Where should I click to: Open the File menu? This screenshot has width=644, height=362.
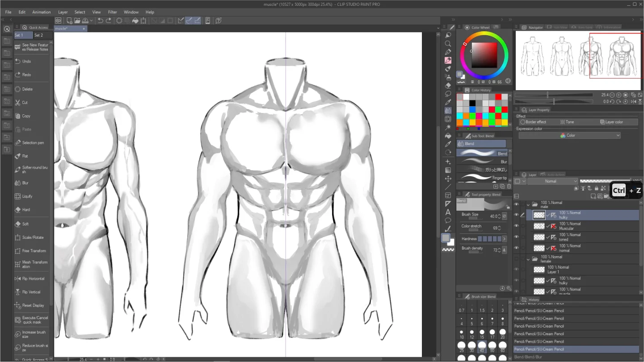8,12
